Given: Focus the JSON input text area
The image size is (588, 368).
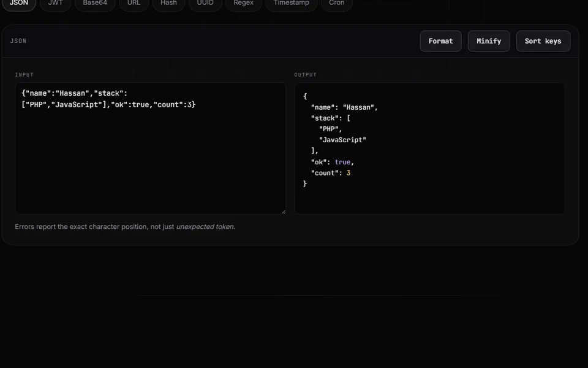Looking at the screenshot, I should (x=151, y=148).
